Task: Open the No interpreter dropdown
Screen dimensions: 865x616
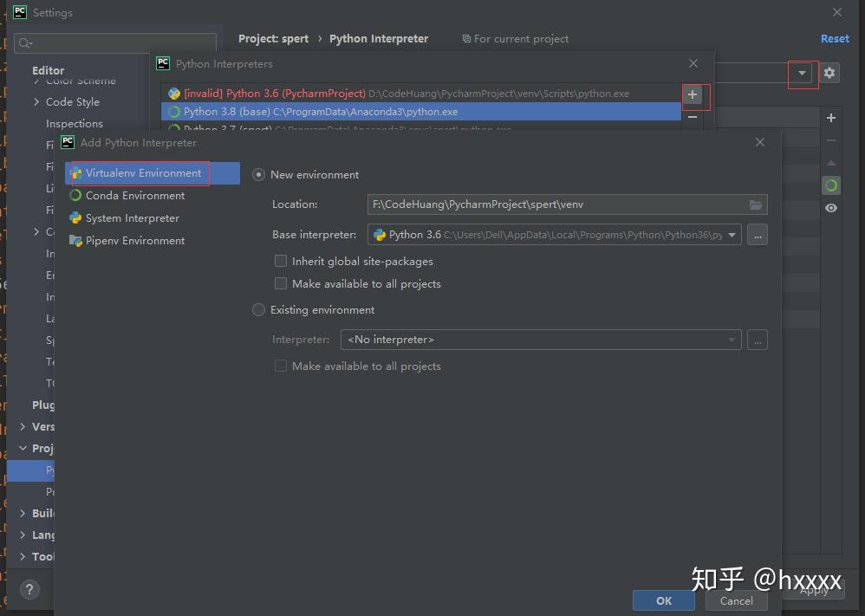Action: pyautogui.click(x=731, y=340)
